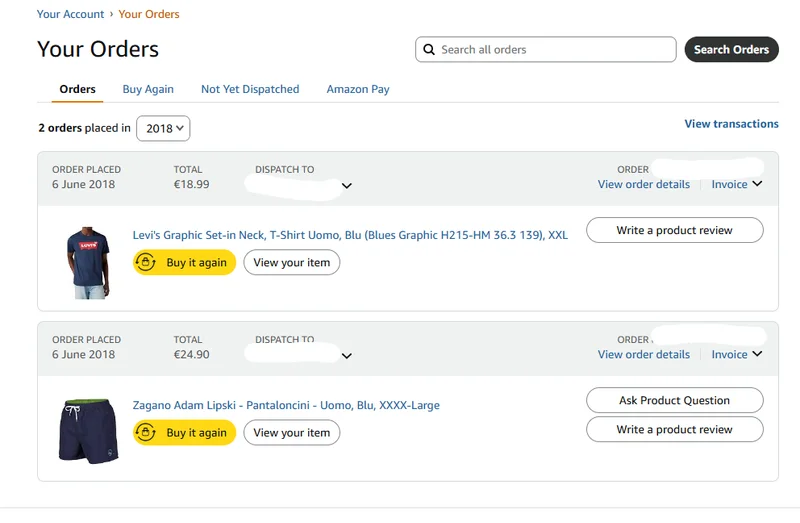Write a product review for Zagano shorts
This screenshot has width=800, height=523.
[x=674, y=430]
